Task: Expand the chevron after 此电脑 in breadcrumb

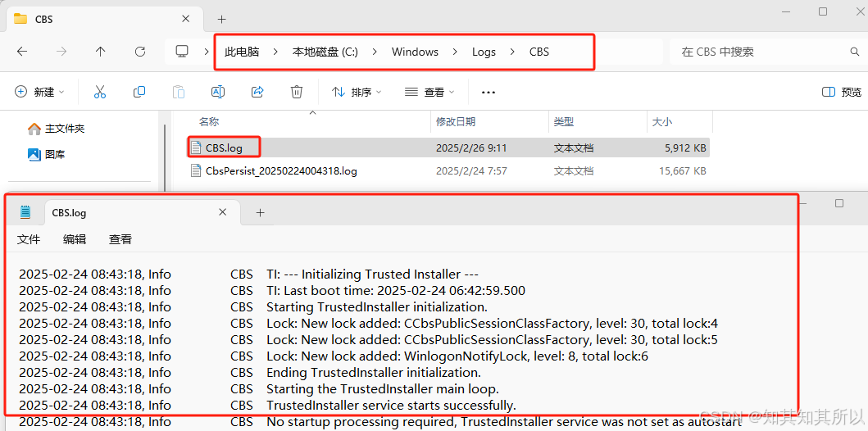Action: tap(275, 52)
